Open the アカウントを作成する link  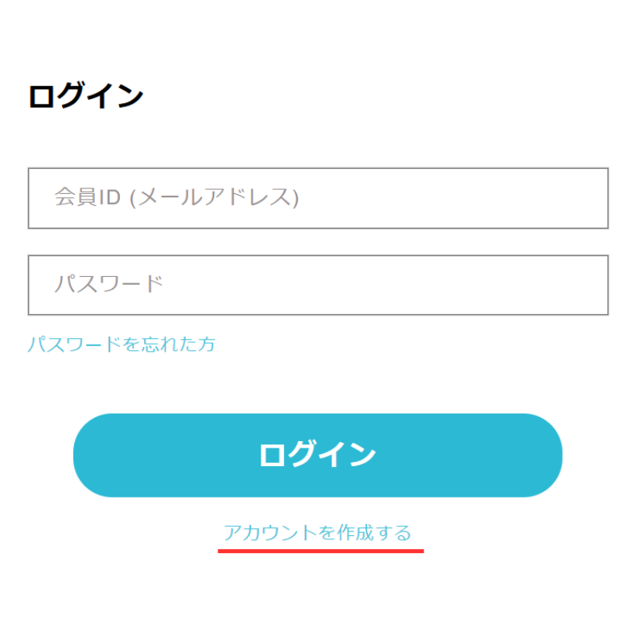317,533
